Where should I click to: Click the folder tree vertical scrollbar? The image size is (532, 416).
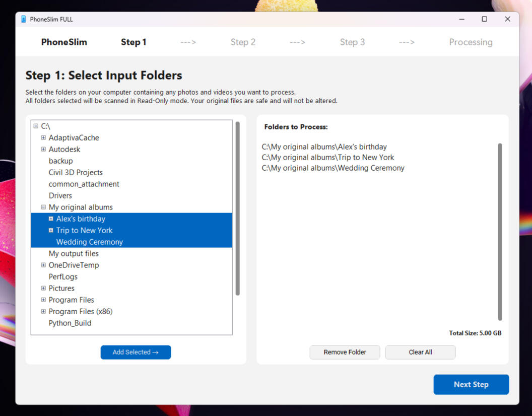click(x=237, y=209)
